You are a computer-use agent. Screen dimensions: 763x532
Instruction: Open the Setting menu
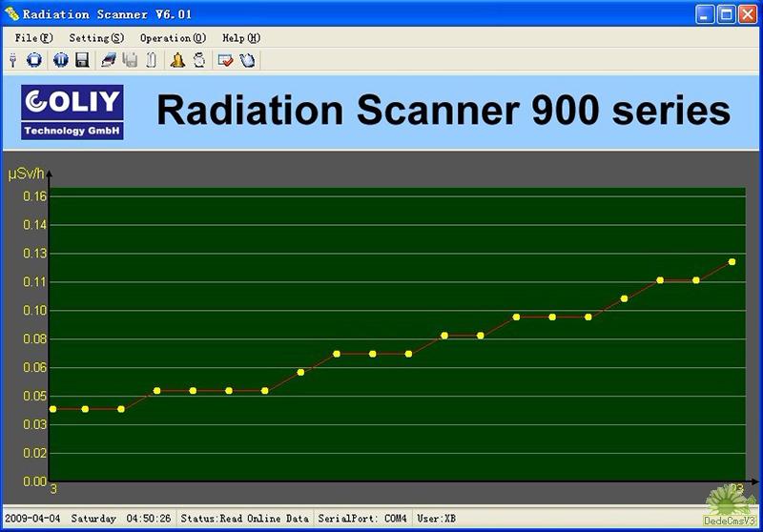(96, 38)
